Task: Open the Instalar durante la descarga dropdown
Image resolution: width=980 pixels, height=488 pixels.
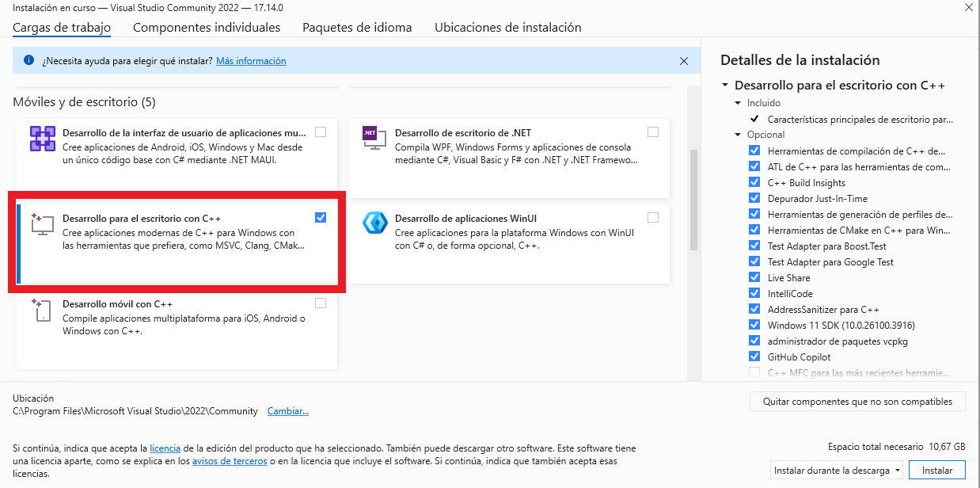Action: tap(838, 470)
